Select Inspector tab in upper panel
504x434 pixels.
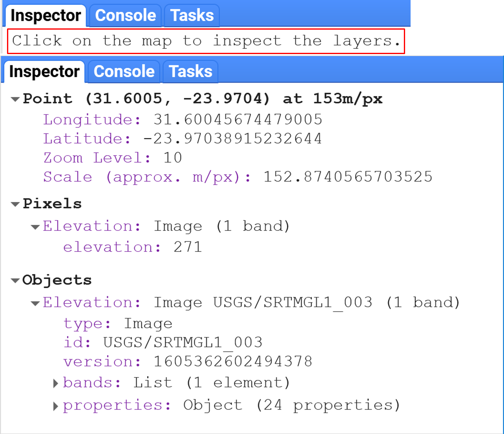(x=46, y=16)
